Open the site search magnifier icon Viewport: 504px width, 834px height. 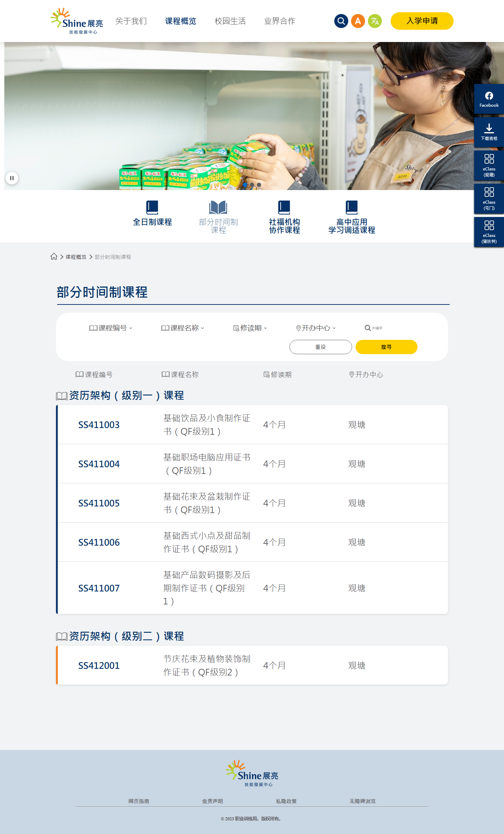(x=341, y=21)
